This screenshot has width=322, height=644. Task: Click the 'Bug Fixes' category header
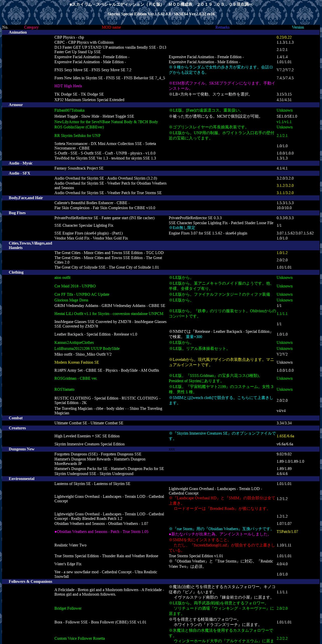pyautogui.click(x=17, y=213)
